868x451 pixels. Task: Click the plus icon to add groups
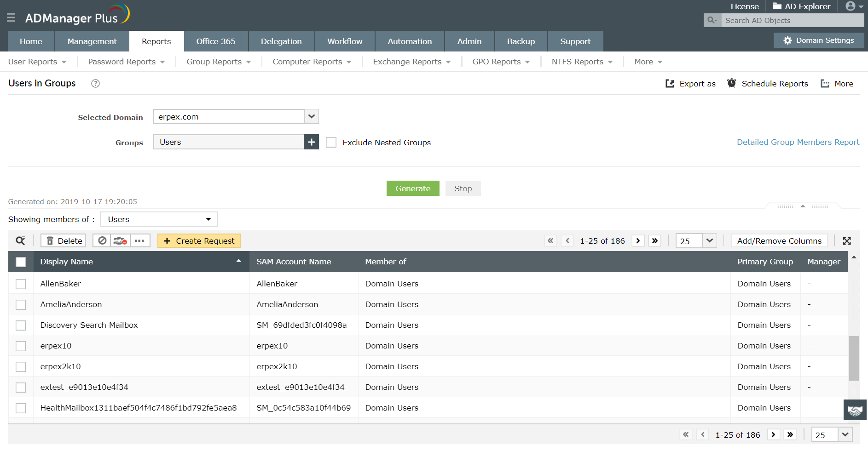coord(312,142)
